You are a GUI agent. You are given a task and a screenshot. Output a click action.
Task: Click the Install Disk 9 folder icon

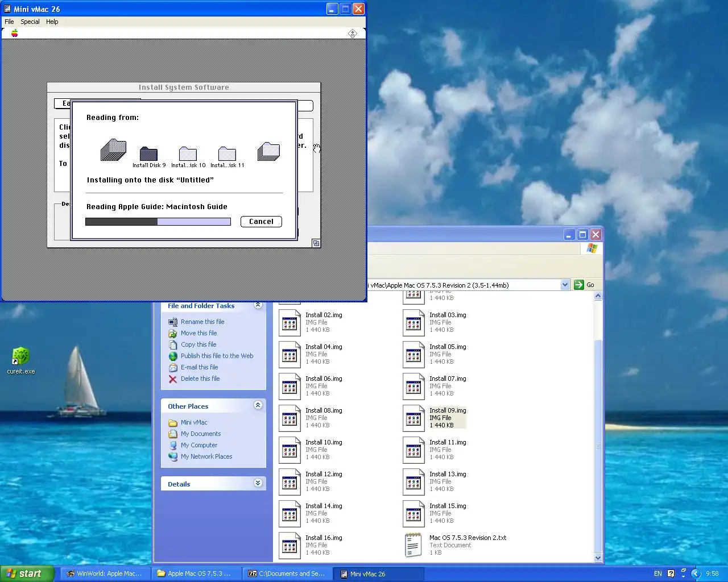click(x=148, y=153)
